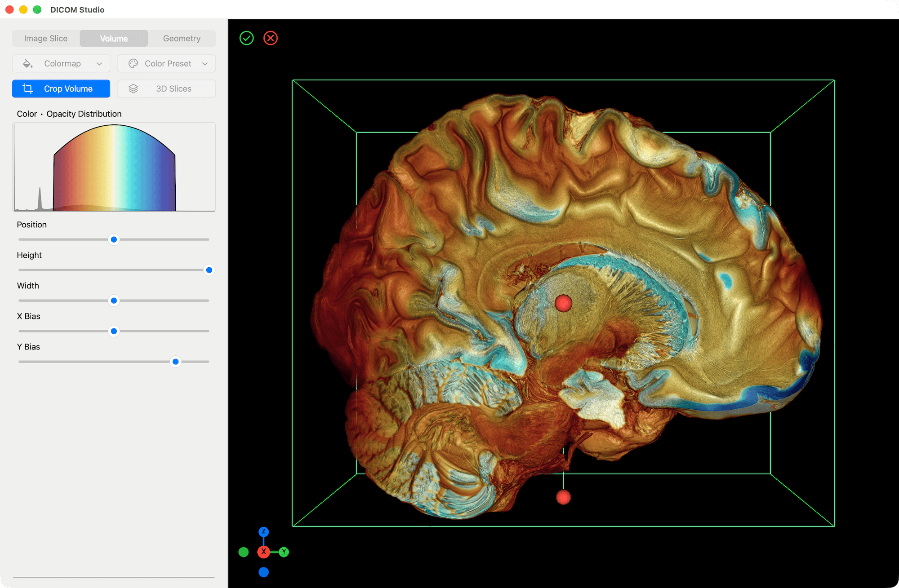Click the Color Opacity Distribution histogram
899x588 pixels.
[114, 167]
